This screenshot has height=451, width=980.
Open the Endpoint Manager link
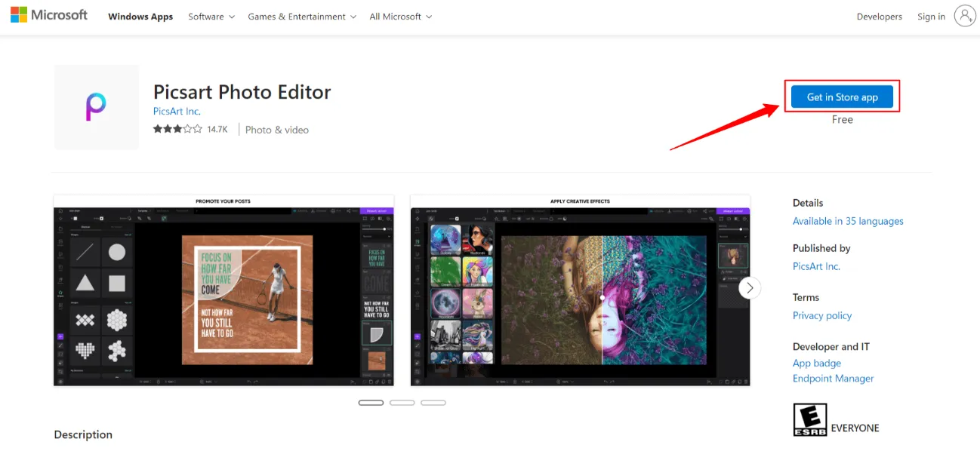click(x=834, y=379)
